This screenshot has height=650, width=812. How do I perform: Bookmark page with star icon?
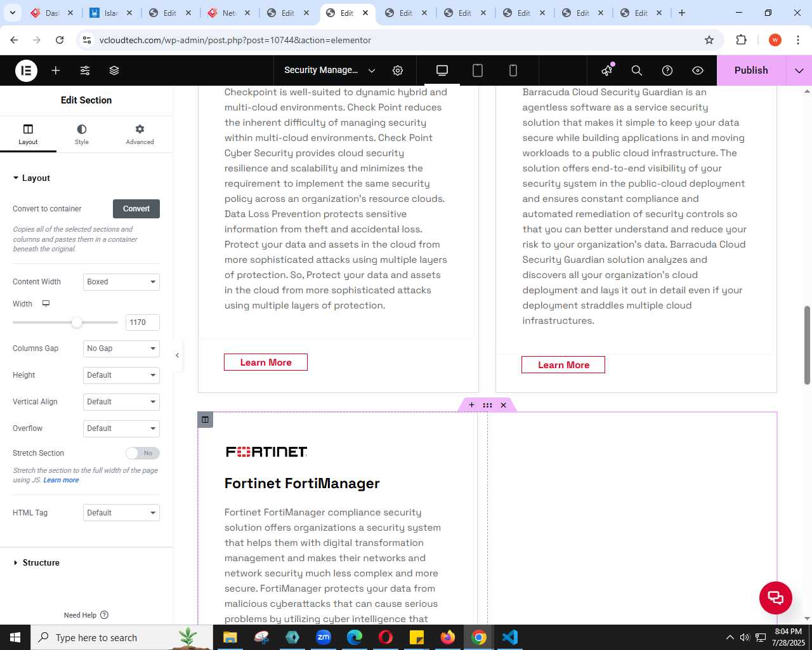(x=709, y=40)
